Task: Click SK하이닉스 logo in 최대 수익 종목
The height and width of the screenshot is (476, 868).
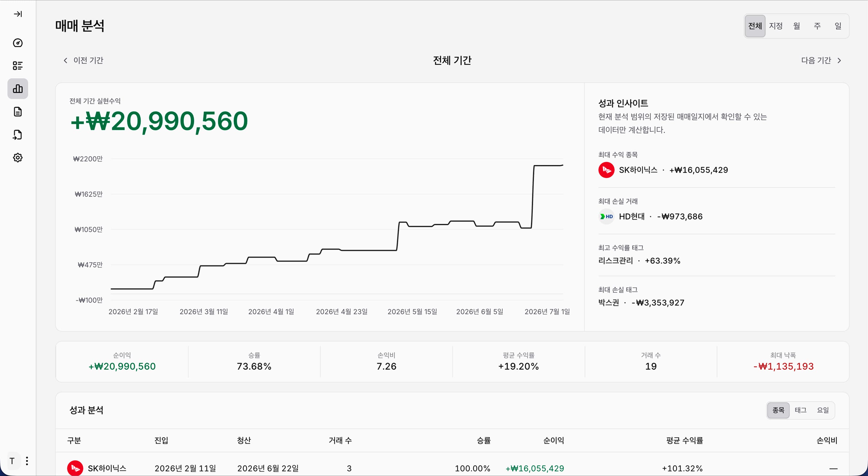Action: [606, 170]
